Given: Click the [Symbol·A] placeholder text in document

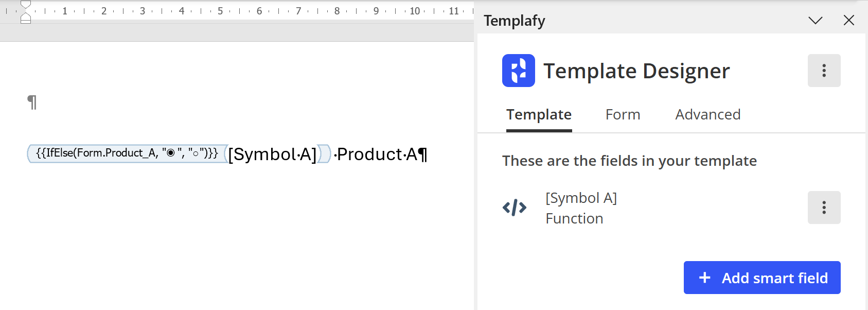Looking at the screenshot, I should coord(272,154).
